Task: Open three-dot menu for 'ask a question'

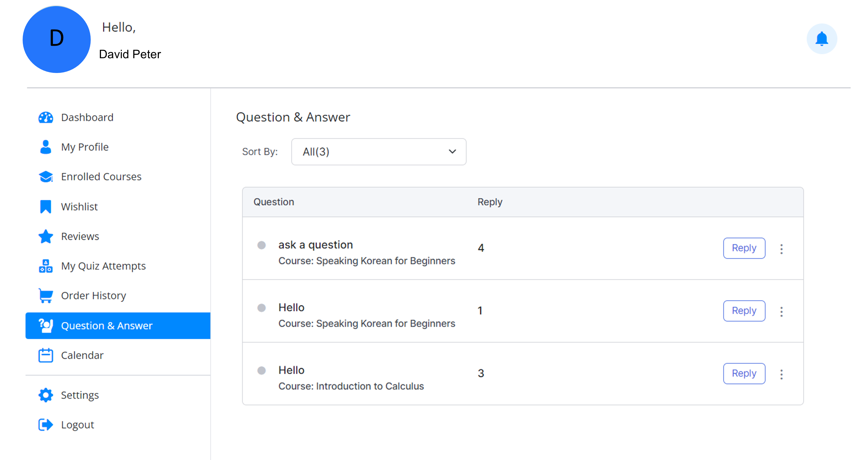Action: click(x=781, y=249)
